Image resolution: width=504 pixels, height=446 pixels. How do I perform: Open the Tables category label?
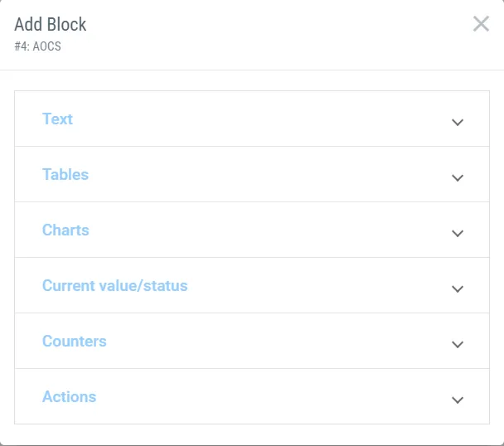(65, 174)
